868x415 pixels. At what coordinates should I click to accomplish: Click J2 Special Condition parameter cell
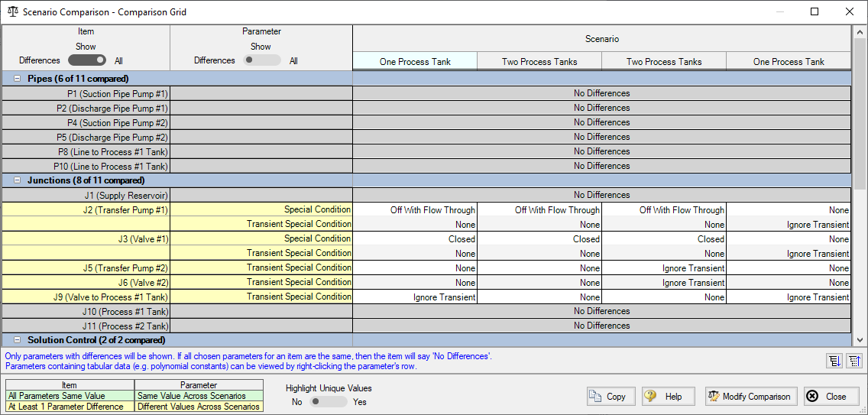coord(261,209)
